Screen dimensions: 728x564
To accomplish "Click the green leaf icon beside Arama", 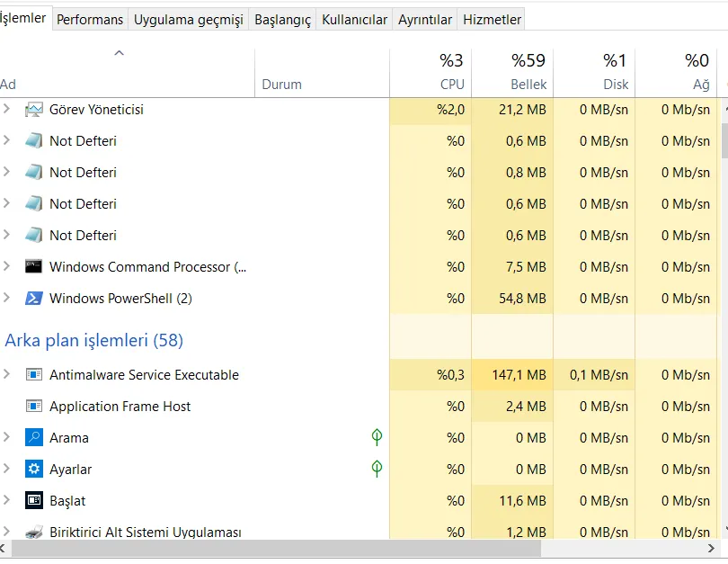I will click(377, 437).
